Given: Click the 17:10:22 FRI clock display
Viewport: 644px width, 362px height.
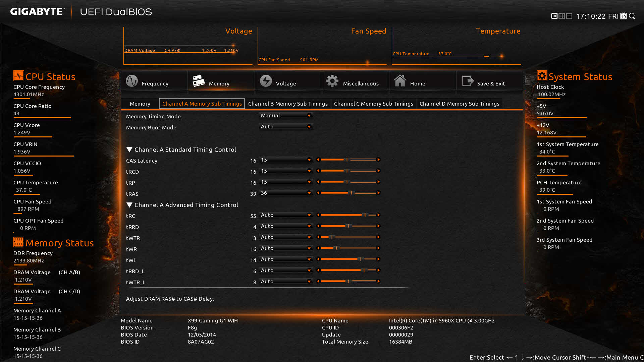Looking at the screenshot, I should pyautogui.click(x=597, y=16).
